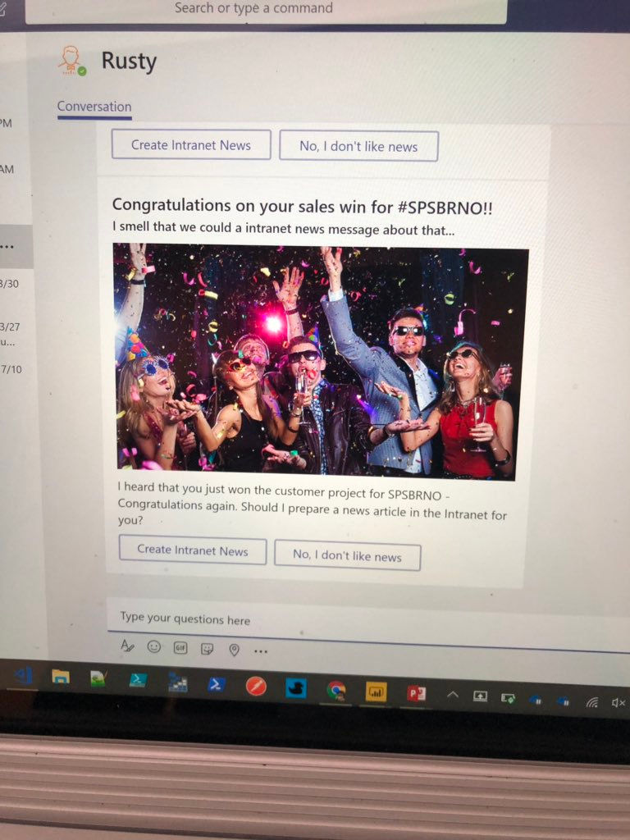Click the second OneDrive cloud tray icon
This screenshot has width=630, height=840.
(x=563, y=701)
